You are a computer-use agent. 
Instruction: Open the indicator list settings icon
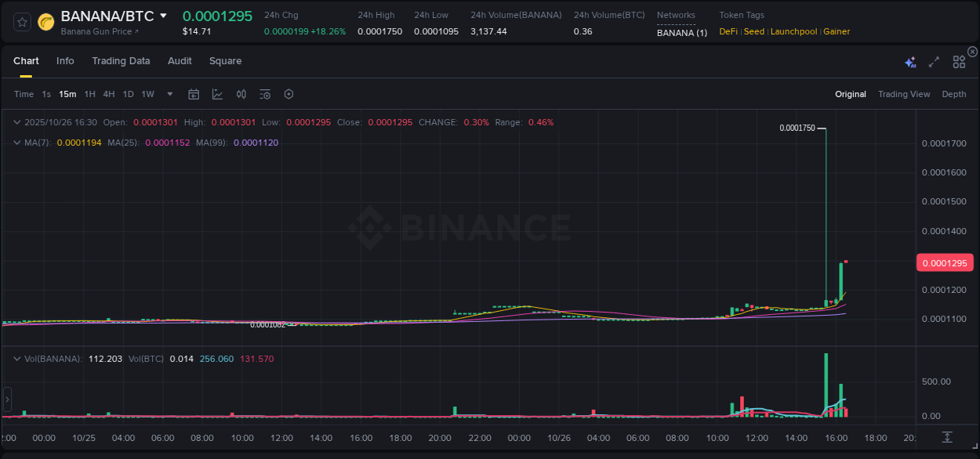(265, 94)
